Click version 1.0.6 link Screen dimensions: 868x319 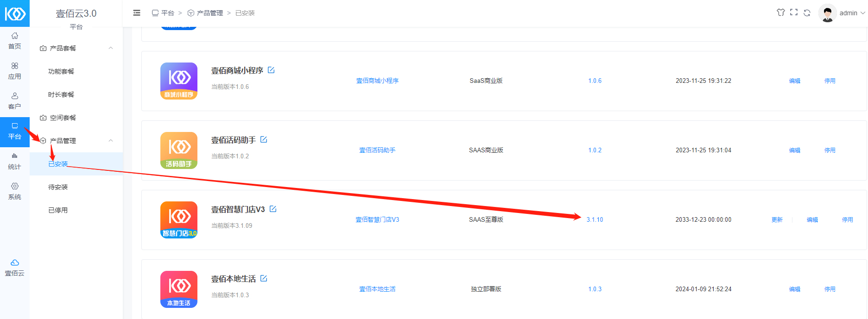point(595,81)
